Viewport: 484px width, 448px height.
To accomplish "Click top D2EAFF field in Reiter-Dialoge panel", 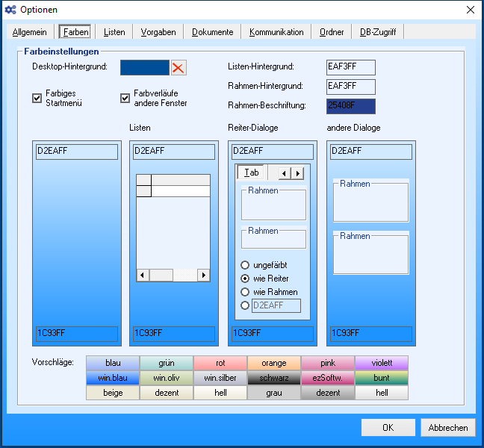I will [x=273, y=152].
